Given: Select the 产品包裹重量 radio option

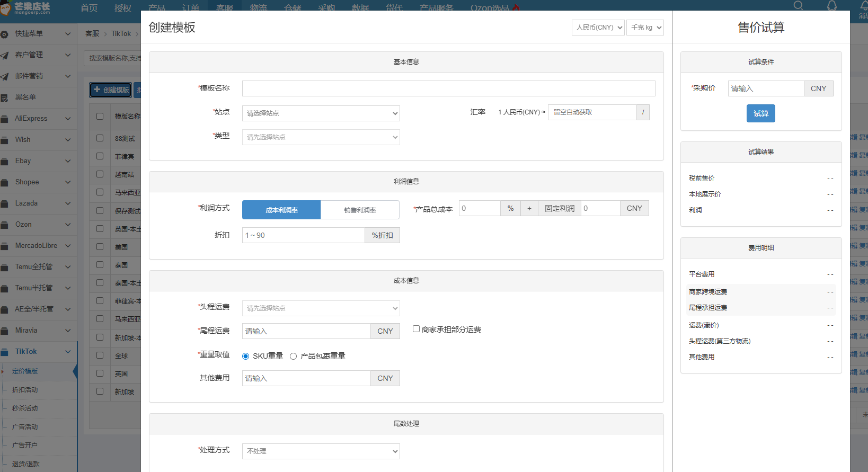Looking at the screenshot, I should [x=293, y=357].
